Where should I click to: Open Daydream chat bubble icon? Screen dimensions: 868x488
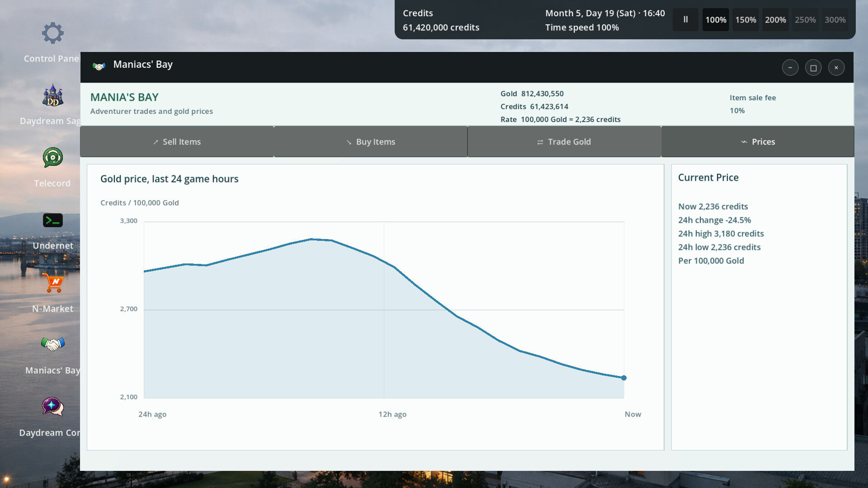(x=53, y=407)
